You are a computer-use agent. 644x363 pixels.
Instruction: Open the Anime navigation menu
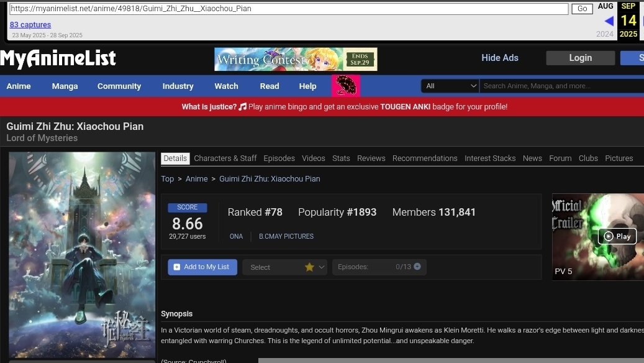tap(19, 86)
